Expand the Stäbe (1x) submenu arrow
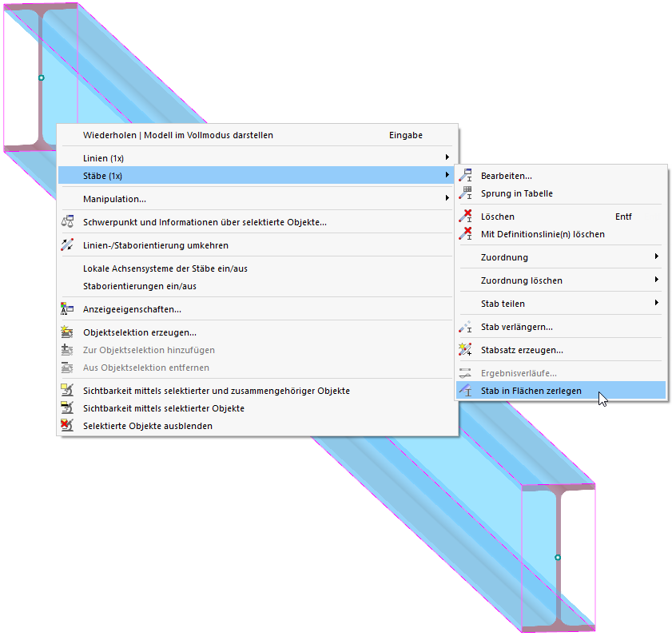 point(447,175)
